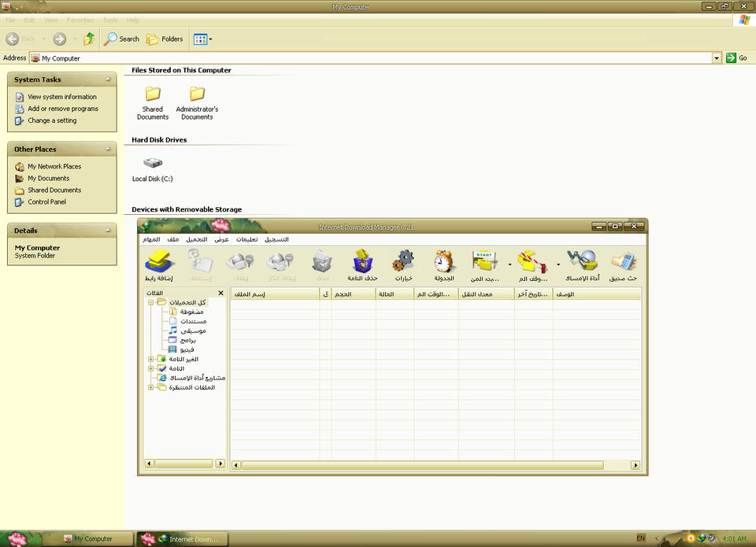Open the View (عرض) menu in IDM
The height and width of the screenshot is (547, 756).
222,239
